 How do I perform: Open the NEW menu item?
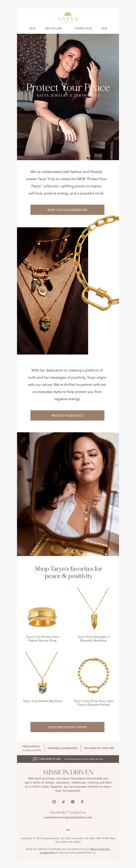(x=32, y=28)
